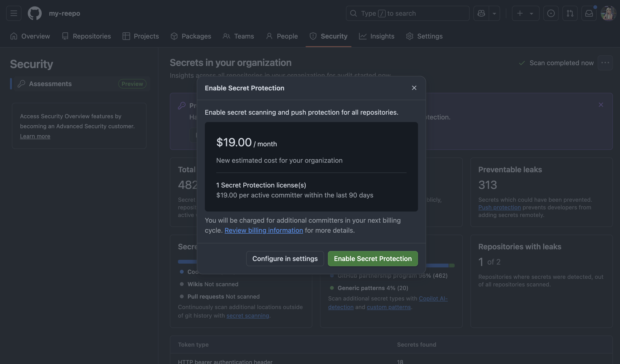The height and width of the screenshot is (364, 620).
Task: Open the hamburger navigation menu
Action: tap(14, 13)
